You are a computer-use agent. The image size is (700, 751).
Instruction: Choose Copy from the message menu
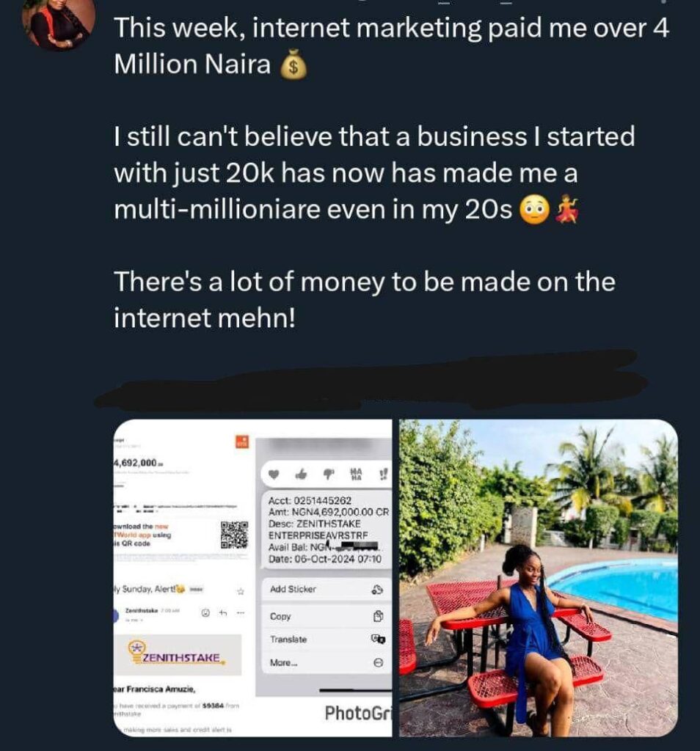tap(323, 616)
